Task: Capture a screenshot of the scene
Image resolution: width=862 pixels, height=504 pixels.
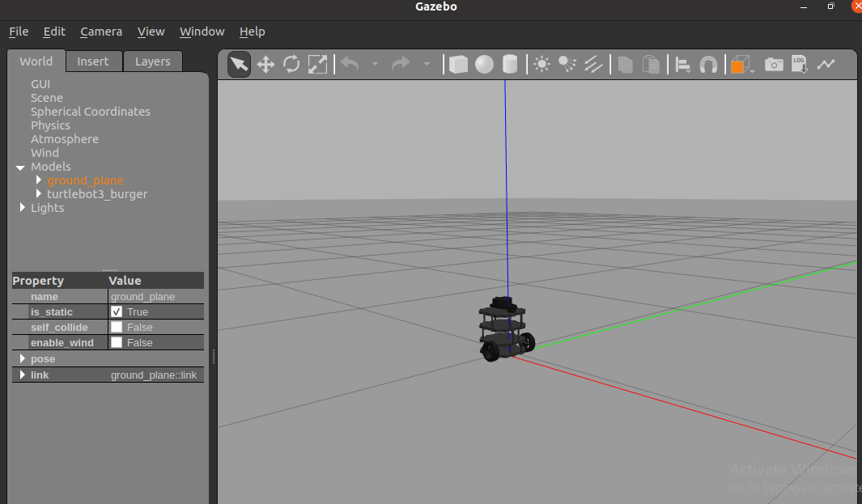Action: [x=774, y=65]
